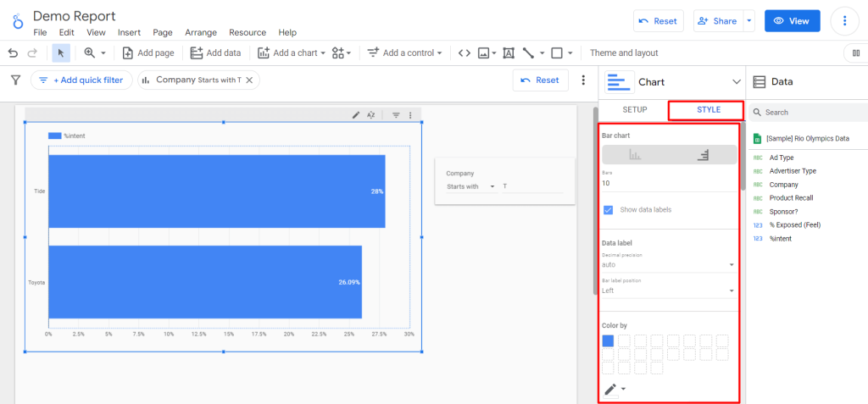Select the vertical bar chart orientation

pyautogui.click(x=636, y=155)
